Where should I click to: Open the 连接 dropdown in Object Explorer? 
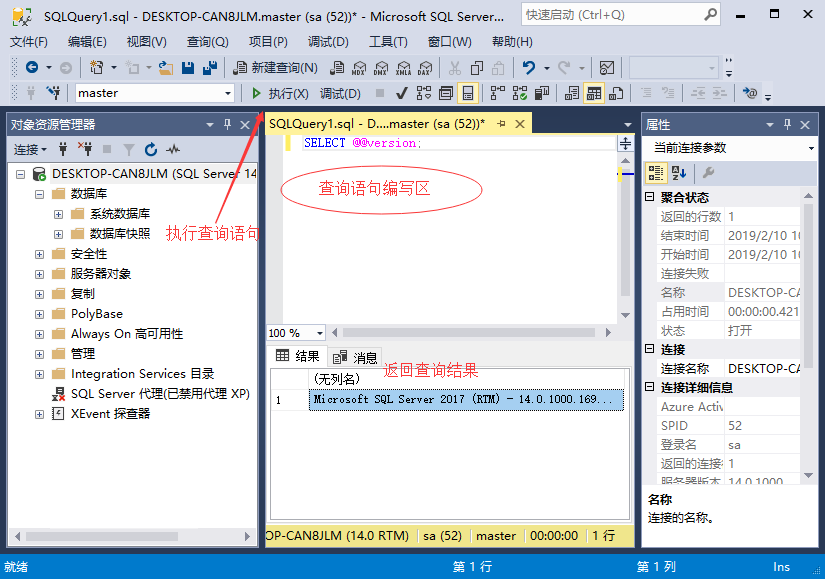click(x=30, y=149)
